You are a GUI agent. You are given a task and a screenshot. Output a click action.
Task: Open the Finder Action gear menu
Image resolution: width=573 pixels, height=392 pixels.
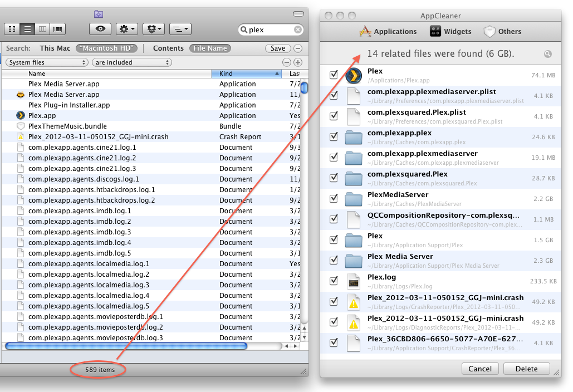click(x=127, y=29)
